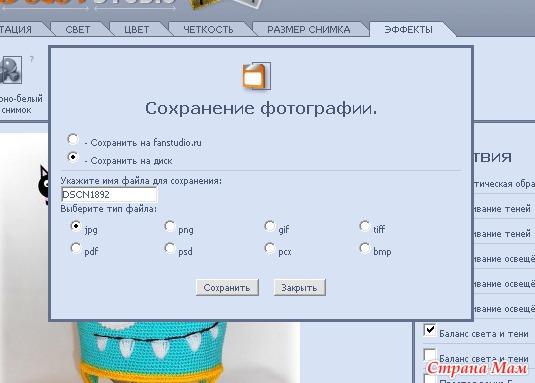
Task: Choose the psd file type
Action: coord(170,248)
